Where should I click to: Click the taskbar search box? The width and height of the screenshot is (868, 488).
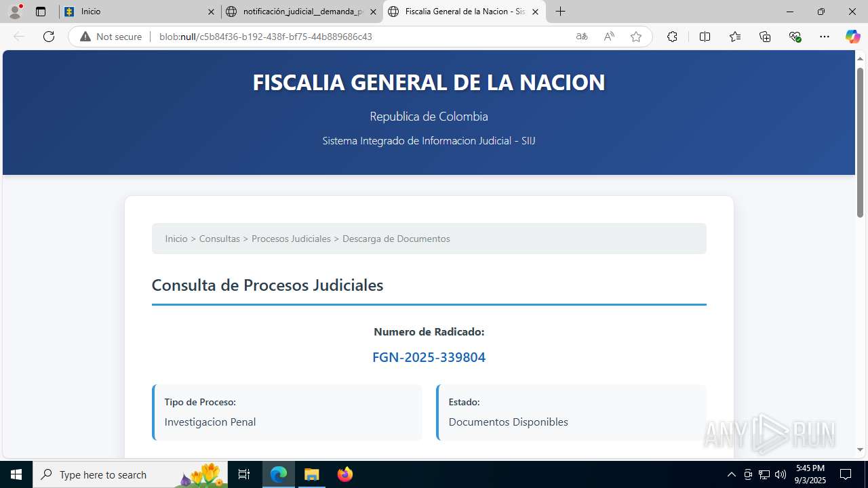[x=130, y=474]
